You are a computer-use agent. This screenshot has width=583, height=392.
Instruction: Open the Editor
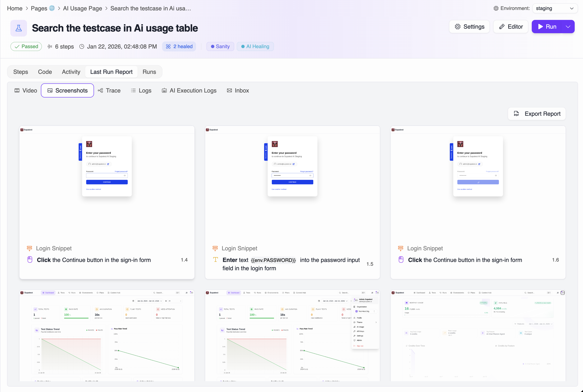pyautogui.click(x=511, y=27)
